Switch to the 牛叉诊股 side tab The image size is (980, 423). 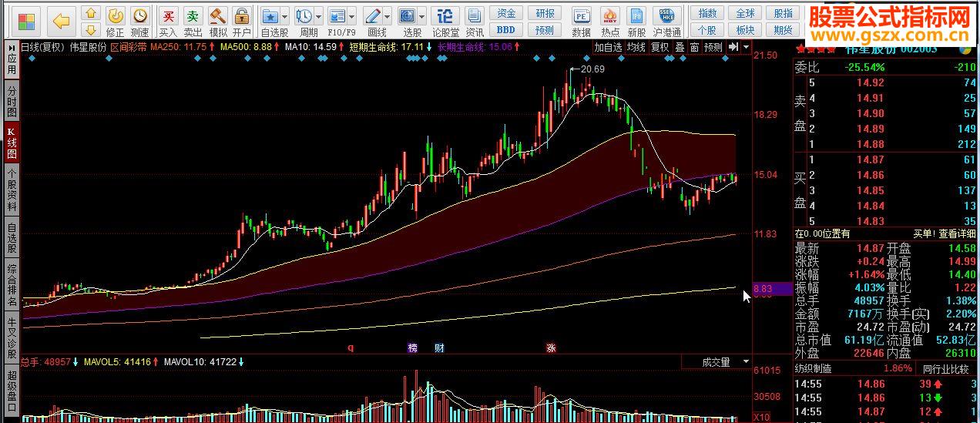click(12, 339)
